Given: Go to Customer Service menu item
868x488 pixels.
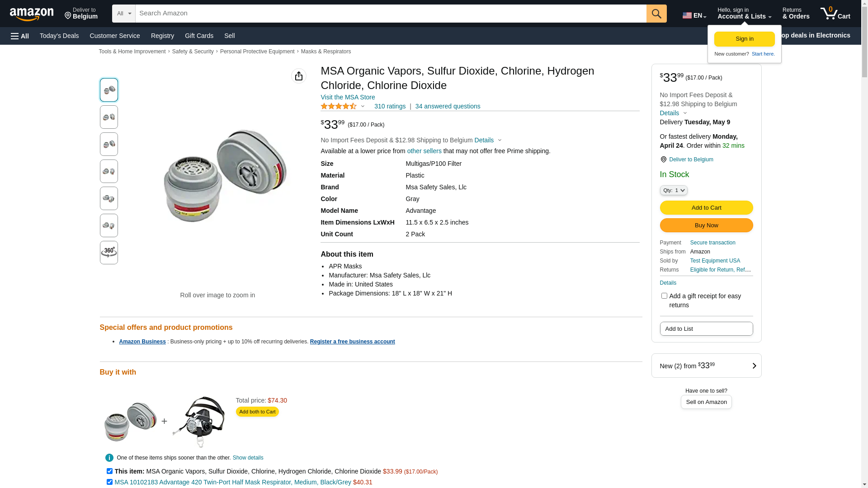Looking at the screenshot, I should pos(115,36).
